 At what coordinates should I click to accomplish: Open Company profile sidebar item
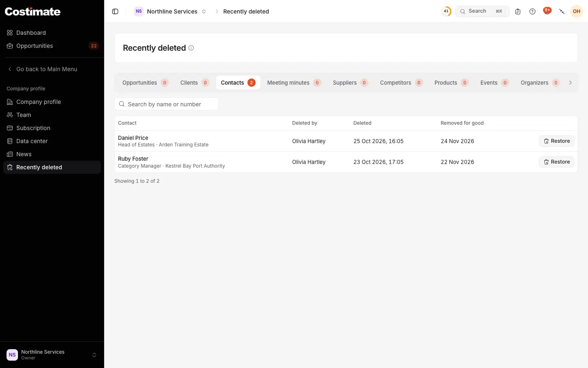52,102
